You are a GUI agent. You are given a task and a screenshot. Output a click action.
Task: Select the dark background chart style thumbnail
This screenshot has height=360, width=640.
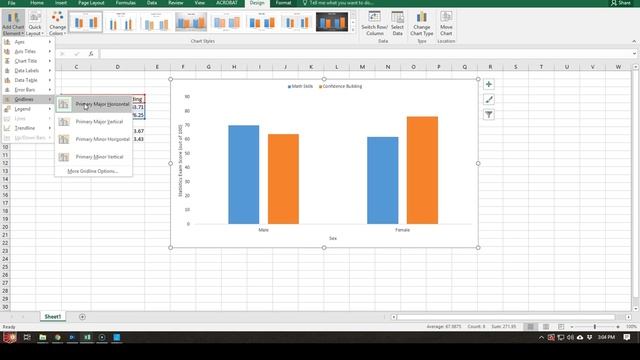[332, 22]
